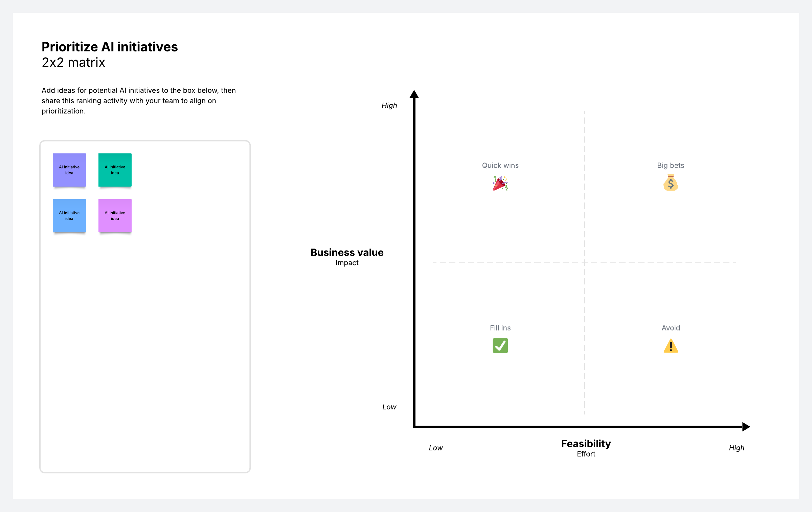Click the instructions paragraph starting "Add ideas"
The image size is (812, 512).
point(139,101)
